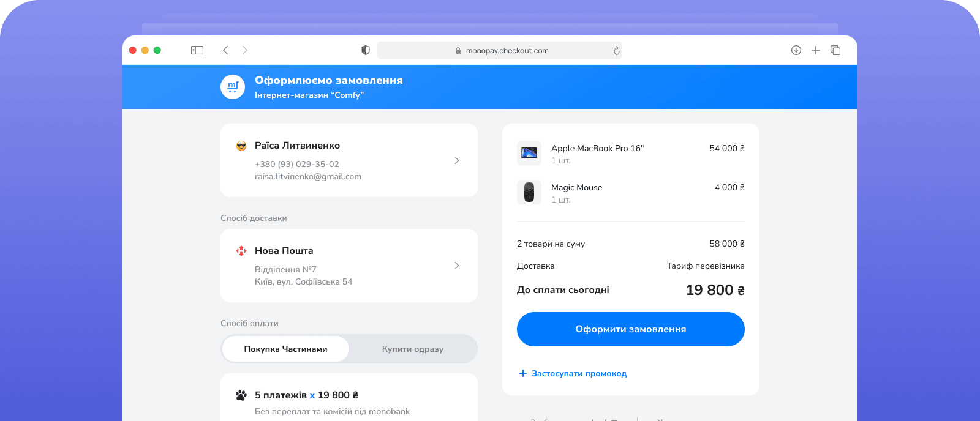The image size is (980, 421).
Task: Open the privacy shield icon
Action: 366,50
